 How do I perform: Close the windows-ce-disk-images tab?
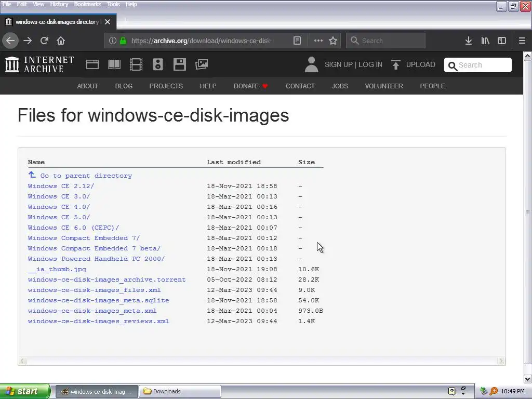[108, 22]
